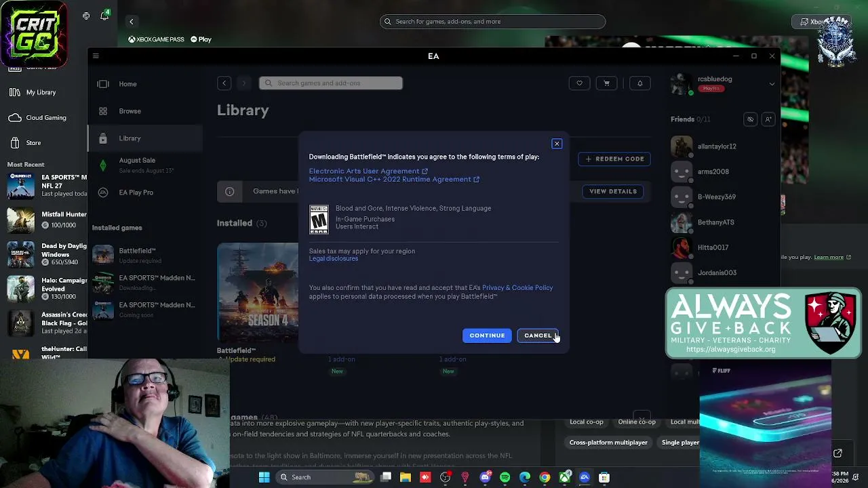
Task: Open Browse in EA sidebar
Action: 145,111
